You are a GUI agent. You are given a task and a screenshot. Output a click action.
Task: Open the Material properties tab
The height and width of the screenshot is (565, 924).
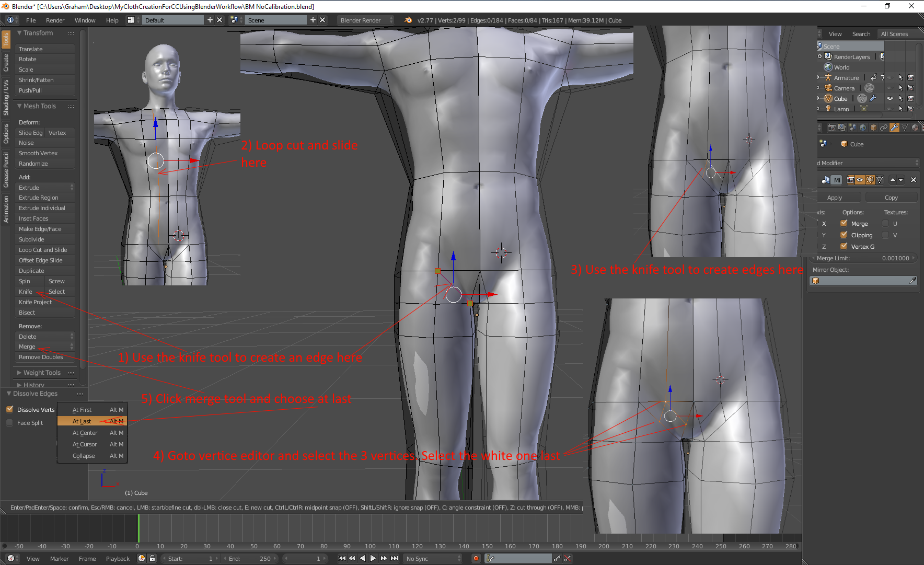pyautogui.click(x=915, y=128)
